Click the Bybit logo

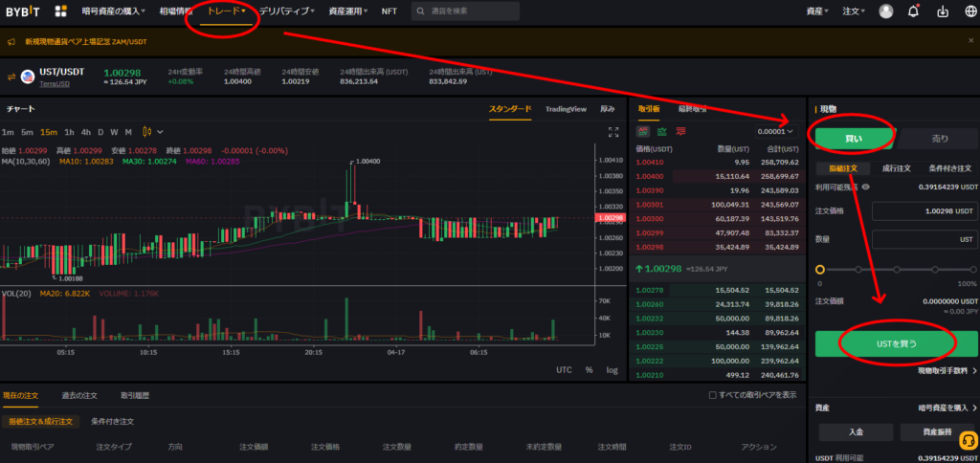[24, 11]
